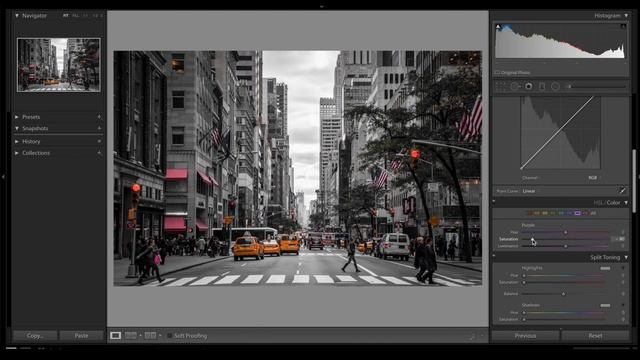Click the Purple Hue slider handle
This screenshot has height=360, width=640.
point(566,232)
